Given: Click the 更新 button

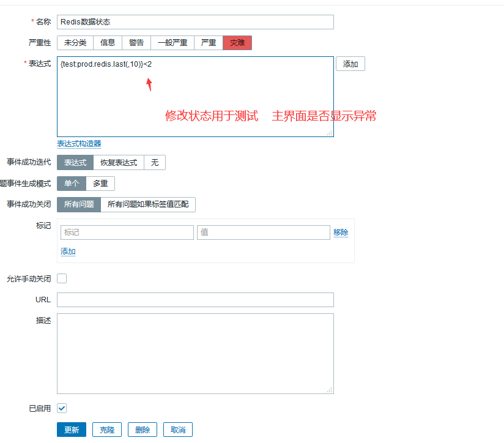Looking at the screenshot, I should 72,430.
